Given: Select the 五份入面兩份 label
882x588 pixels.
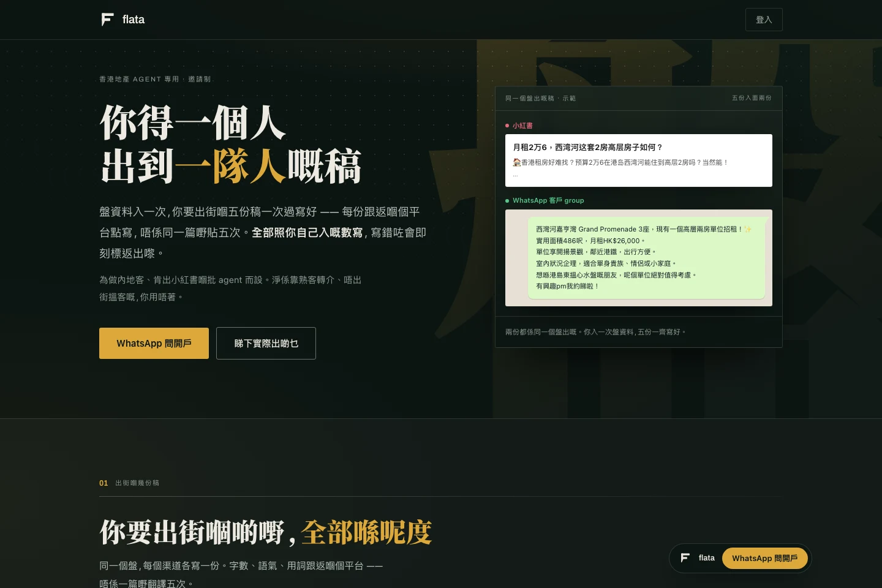Looking at the screenshot, I should (752, 98).
